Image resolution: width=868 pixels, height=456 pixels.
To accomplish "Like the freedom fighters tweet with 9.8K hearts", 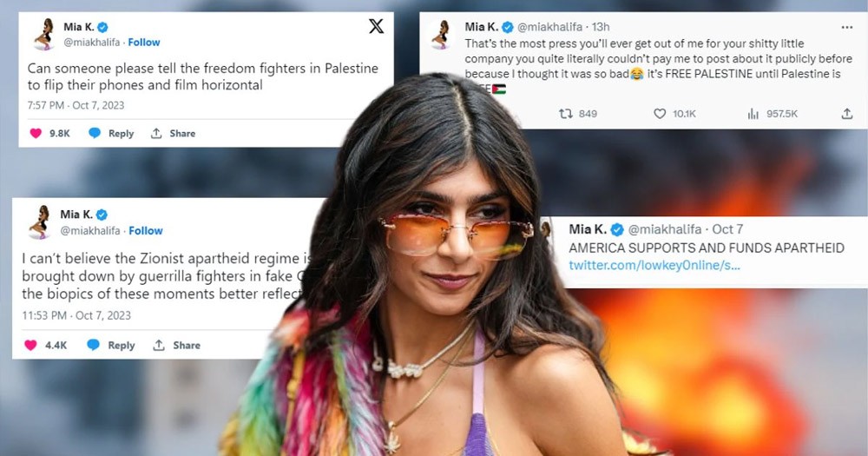I will coord(36,133).
